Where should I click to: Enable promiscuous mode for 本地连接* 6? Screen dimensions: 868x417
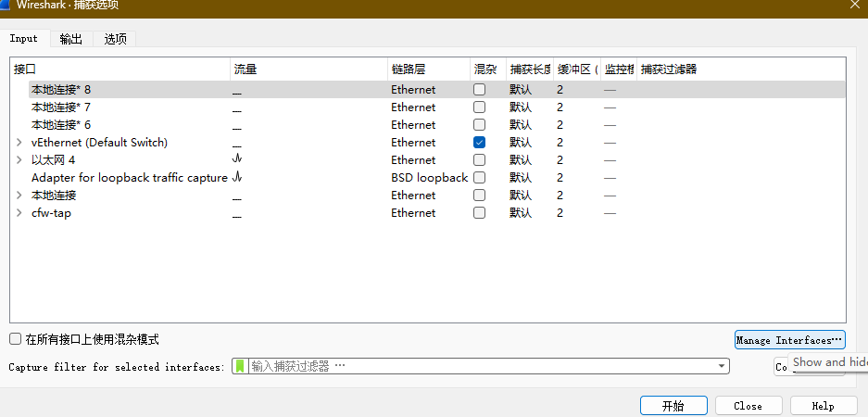480,124
